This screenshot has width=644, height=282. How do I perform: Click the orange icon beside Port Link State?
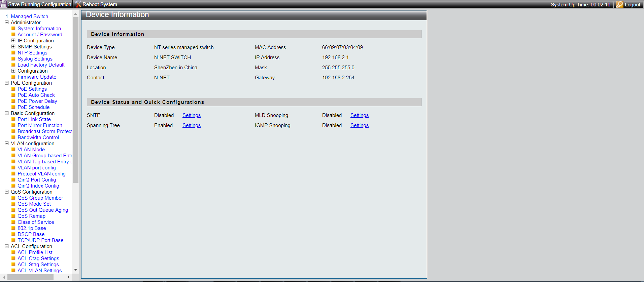[13, 119]
